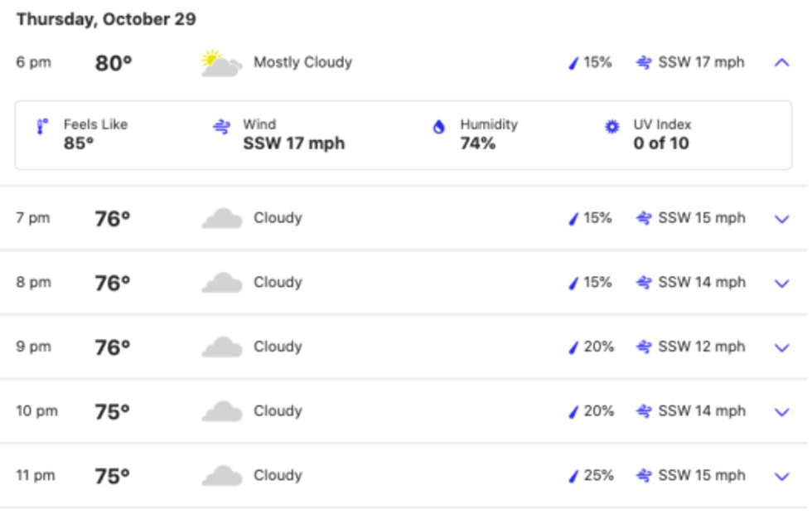
Task: Click the 8 pm wind speed icon
Action: pos(644,283)
